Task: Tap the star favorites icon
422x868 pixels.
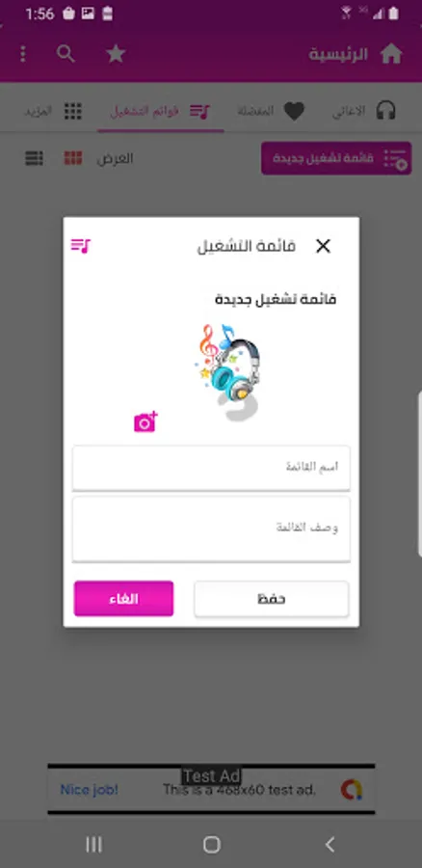Action: point(116,54)
